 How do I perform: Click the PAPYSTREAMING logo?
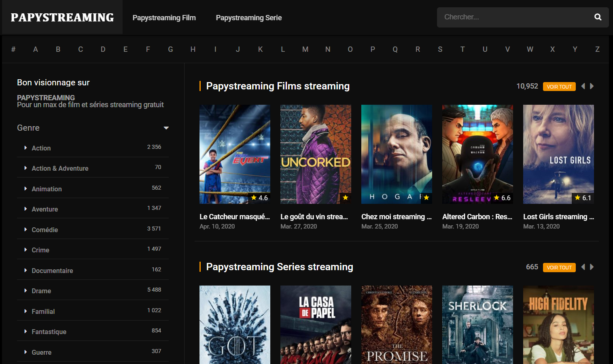(x=62, y=17)
